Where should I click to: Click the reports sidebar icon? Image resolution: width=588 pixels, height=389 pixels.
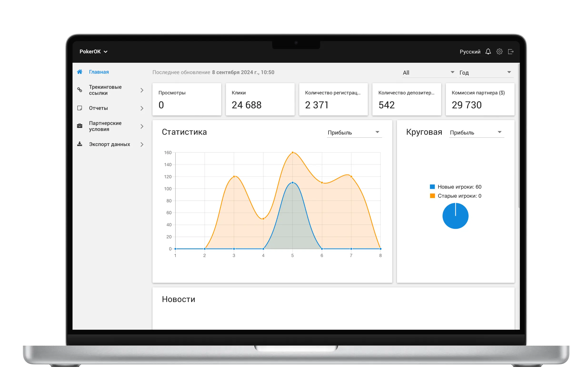[x=80, y=108]
